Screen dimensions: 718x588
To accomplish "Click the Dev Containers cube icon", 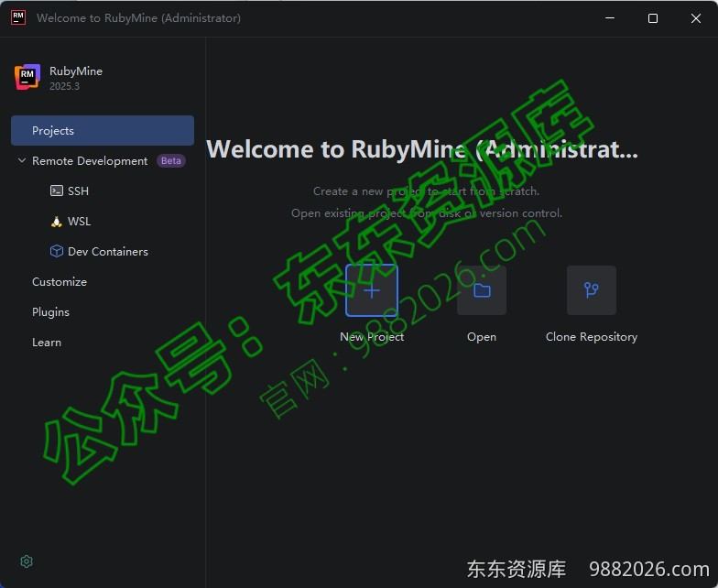I will tap(57, 251).
